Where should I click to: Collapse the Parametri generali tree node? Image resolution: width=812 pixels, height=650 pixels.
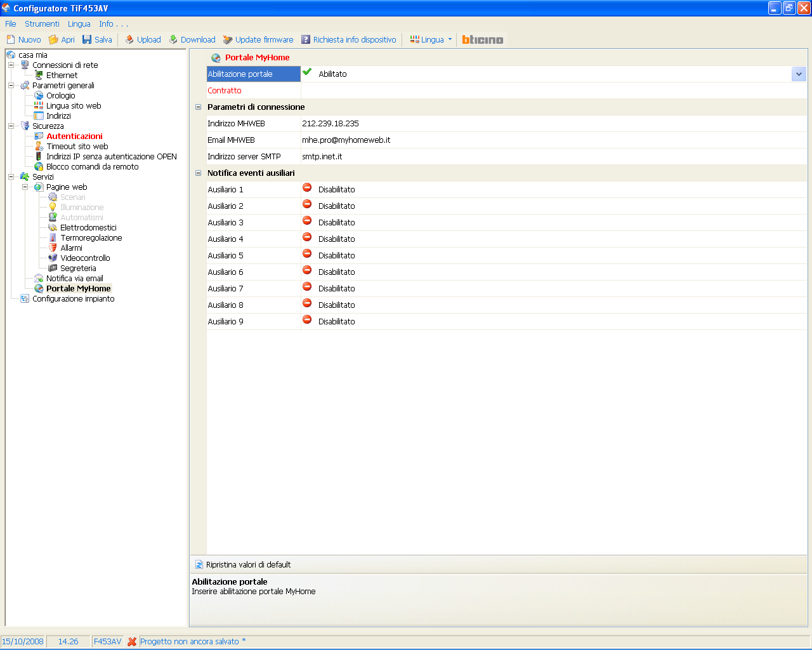pos(11,85)
